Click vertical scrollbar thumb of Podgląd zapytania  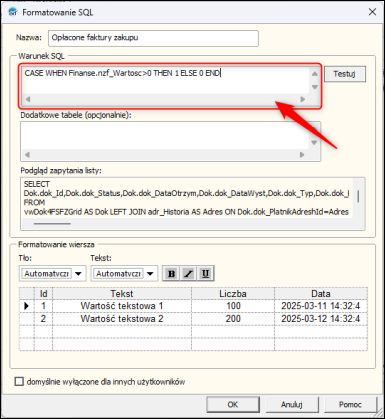pyautogui.click(x=358, y=196)
